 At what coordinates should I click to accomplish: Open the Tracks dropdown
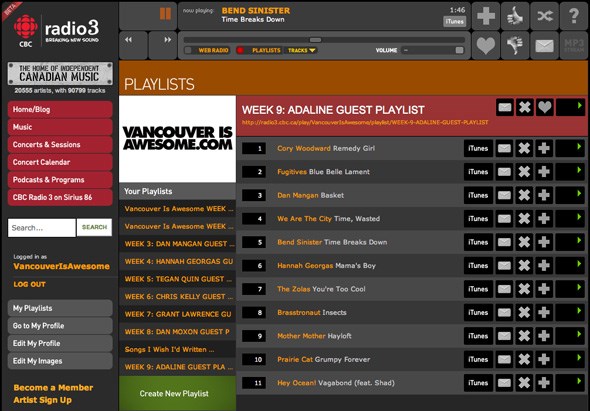(x=301, y=50)
